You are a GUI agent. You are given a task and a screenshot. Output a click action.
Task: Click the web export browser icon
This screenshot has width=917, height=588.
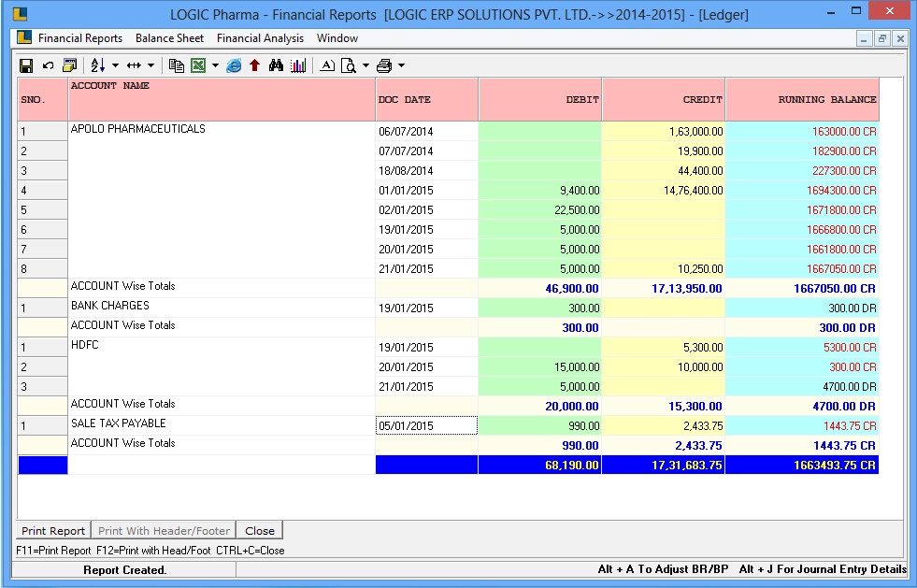[233, 65]
